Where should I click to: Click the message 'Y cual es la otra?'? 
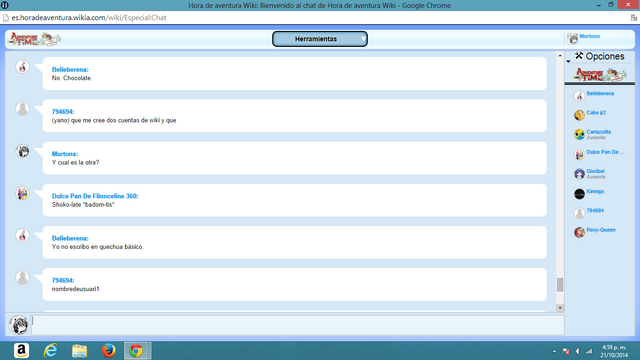[x=76, y=162]
